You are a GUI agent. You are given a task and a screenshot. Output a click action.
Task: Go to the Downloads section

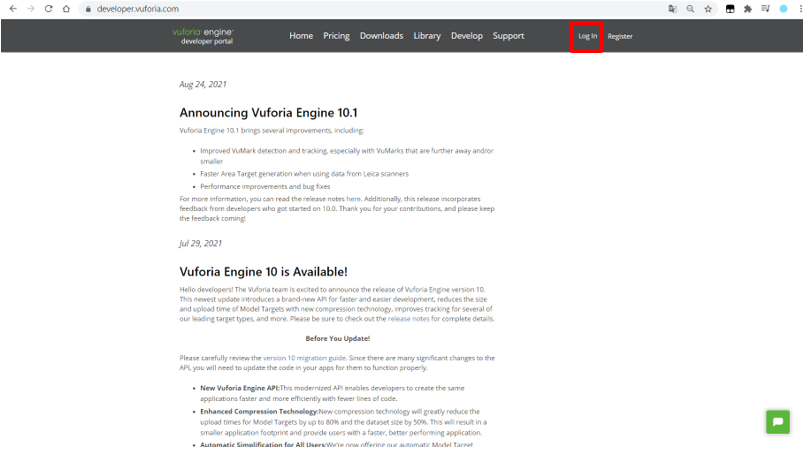click(x=382, y=36)
